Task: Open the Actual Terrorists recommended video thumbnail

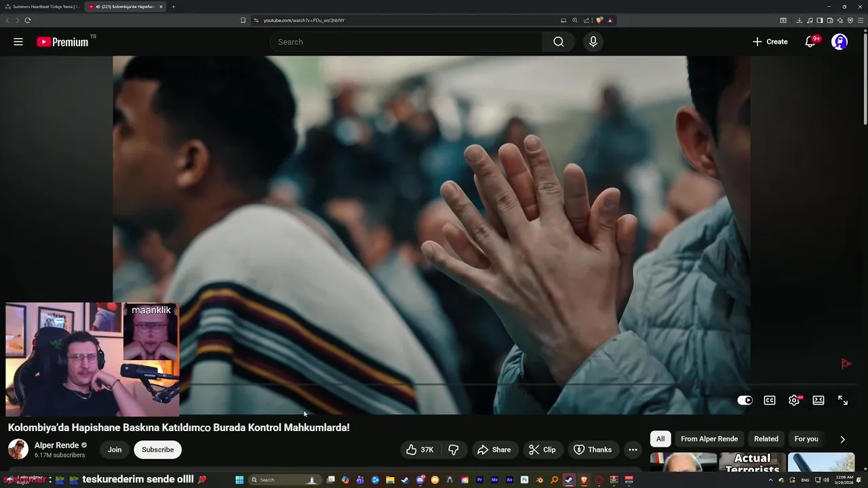Action: 751,462
